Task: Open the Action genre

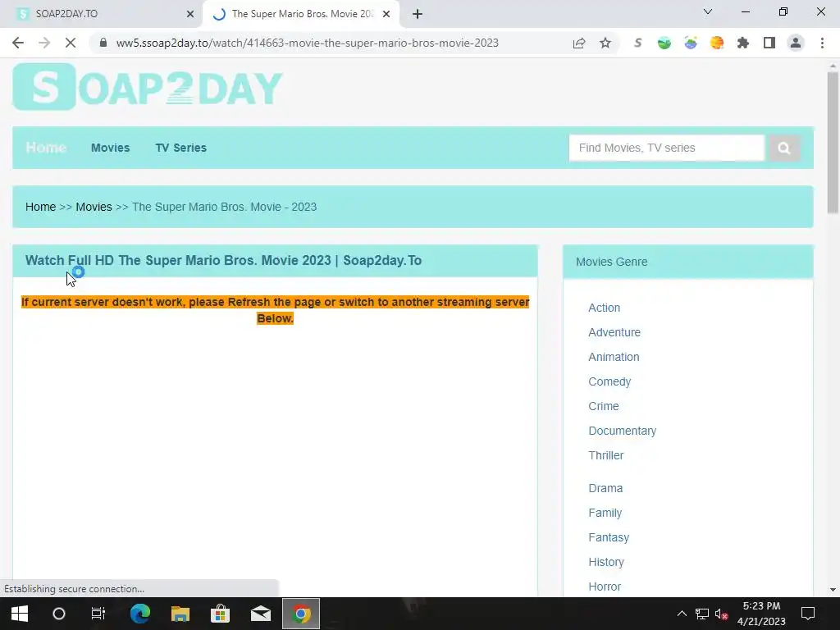Action: [x=605, y=308]
